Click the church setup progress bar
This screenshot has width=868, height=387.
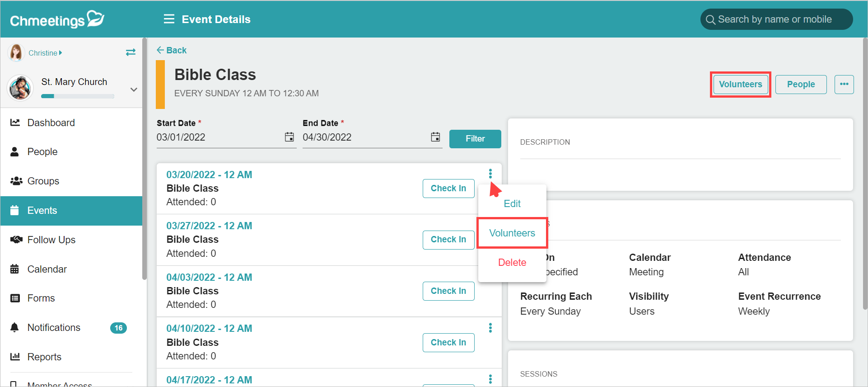point(78,96)
